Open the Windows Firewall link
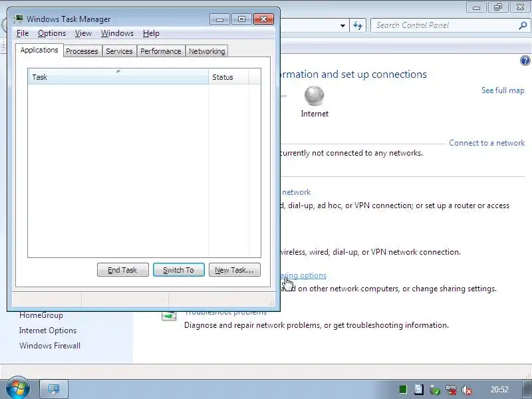Viewport: 532px width, 399px height. (50, 346)
